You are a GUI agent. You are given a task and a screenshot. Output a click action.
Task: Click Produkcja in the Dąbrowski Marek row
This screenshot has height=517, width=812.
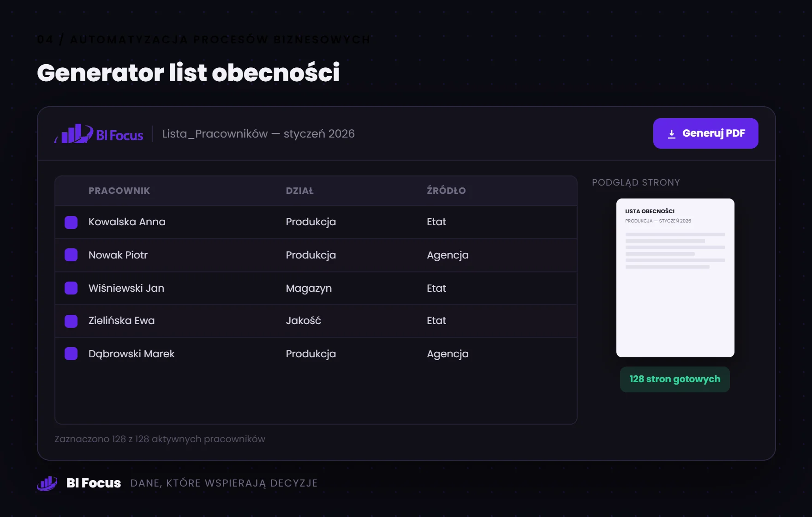(x=310, y=354)
